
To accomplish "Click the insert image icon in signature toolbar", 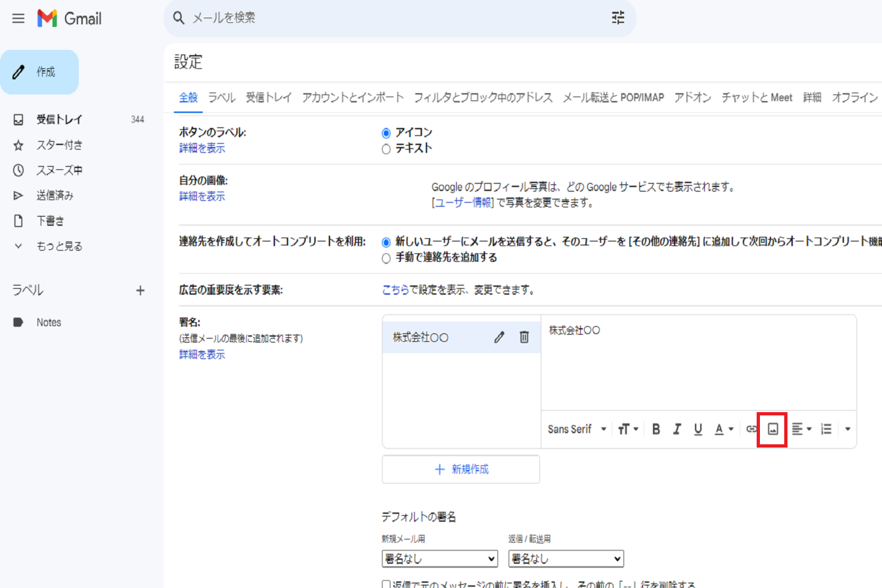I will click(x=772, y=429).
